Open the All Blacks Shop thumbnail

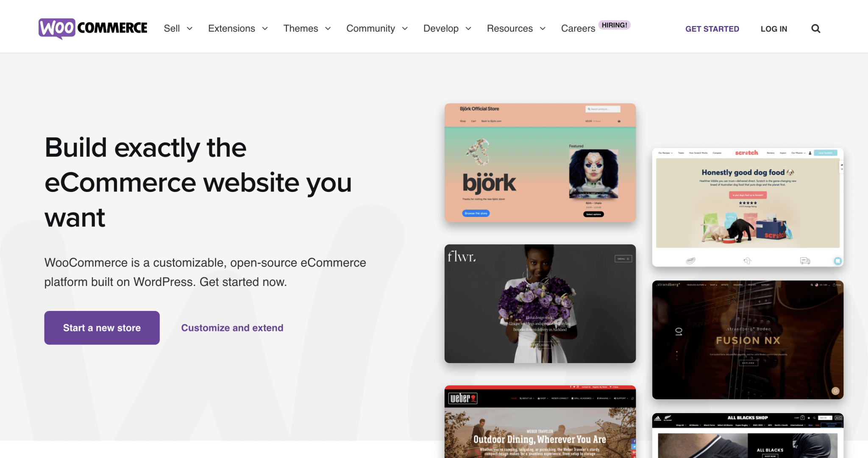click(x=748, y=436)
